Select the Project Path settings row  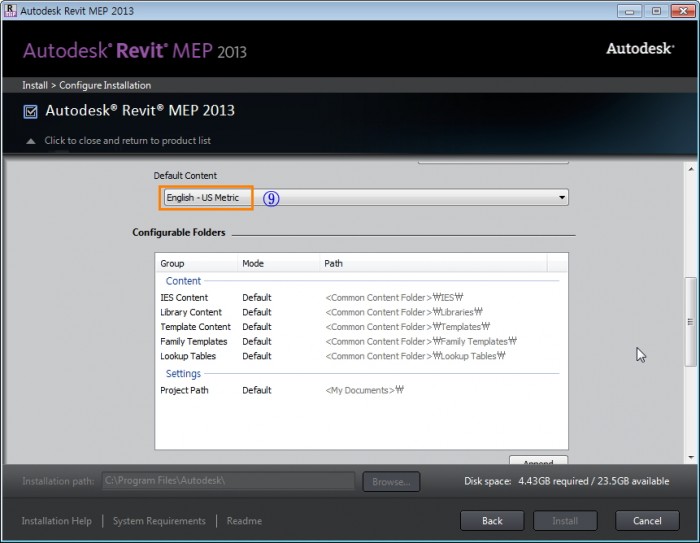184,390
